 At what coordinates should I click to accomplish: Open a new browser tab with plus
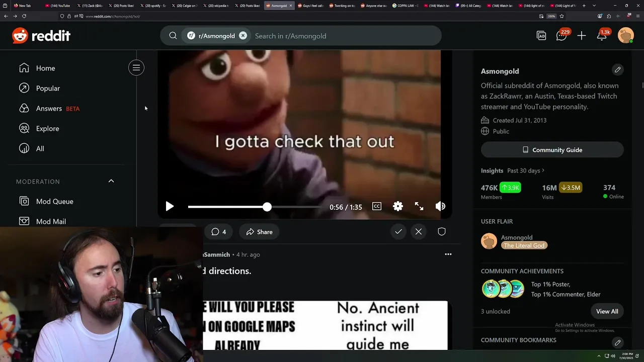pyautogui.click(x=584, y=6)
